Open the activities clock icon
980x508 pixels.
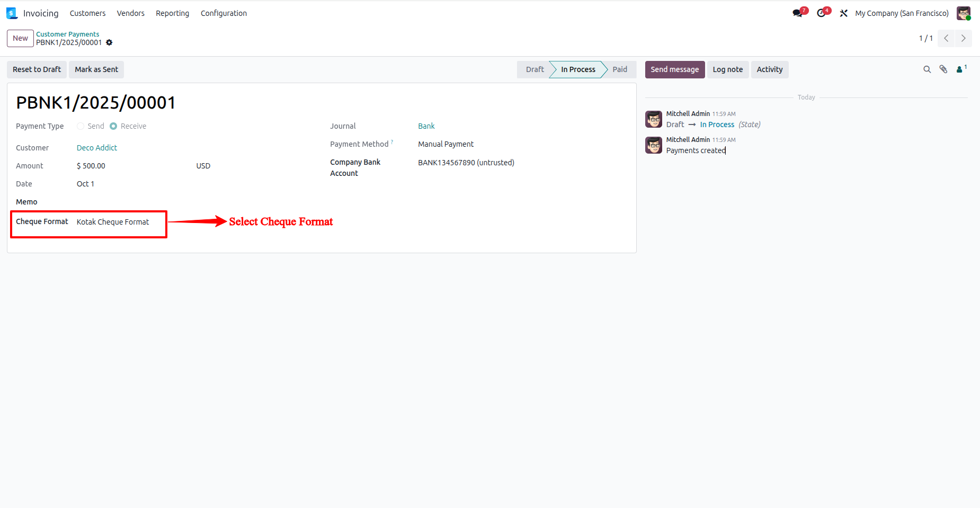point(821,13)
